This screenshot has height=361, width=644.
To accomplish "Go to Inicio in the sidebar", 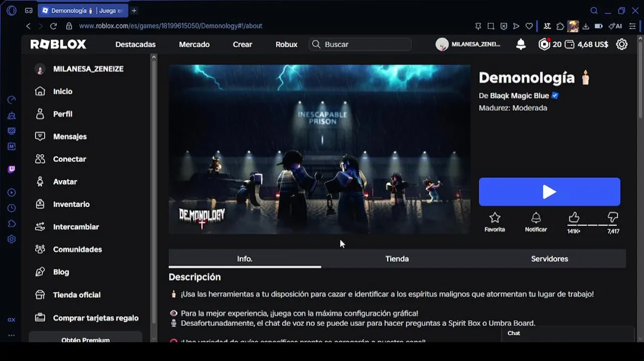I will tap(54, 91).
